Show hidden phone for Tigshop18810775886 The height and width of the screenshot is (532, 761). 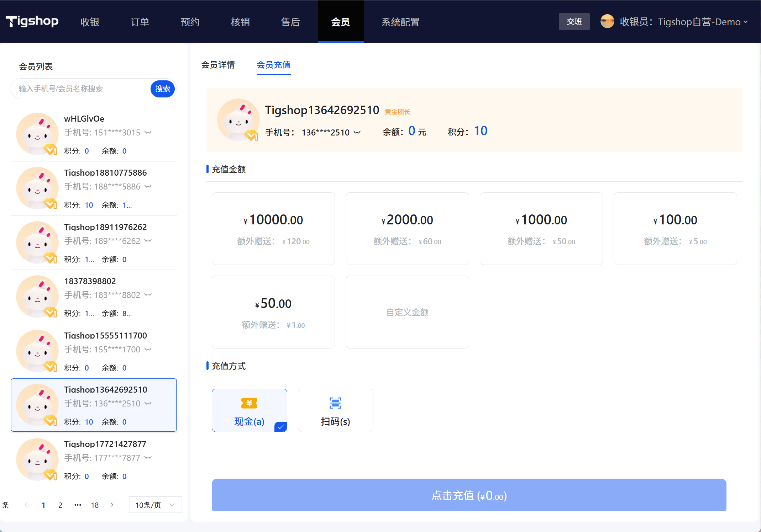click(x=148, y=187)
